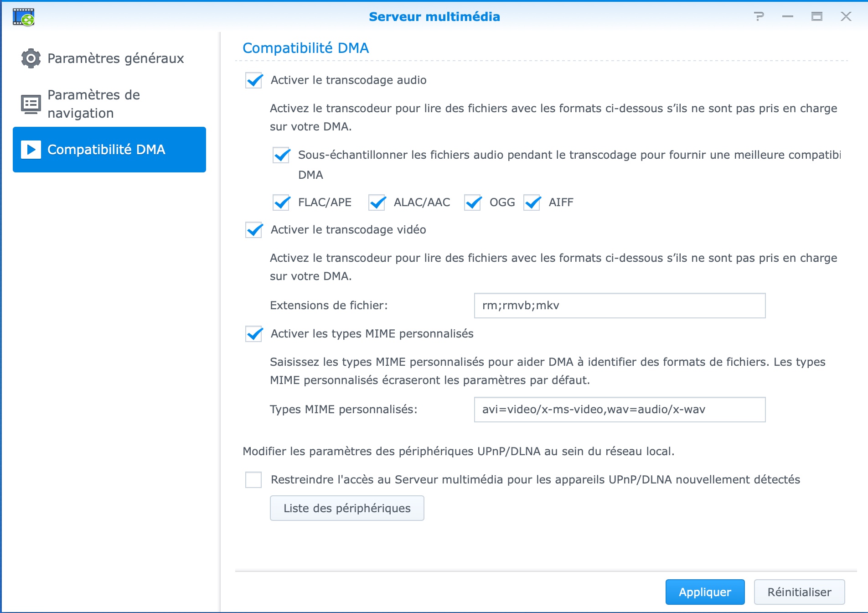868x613 pixels.
Task: Uncheck the OGG format option
Action: (473, 203)
